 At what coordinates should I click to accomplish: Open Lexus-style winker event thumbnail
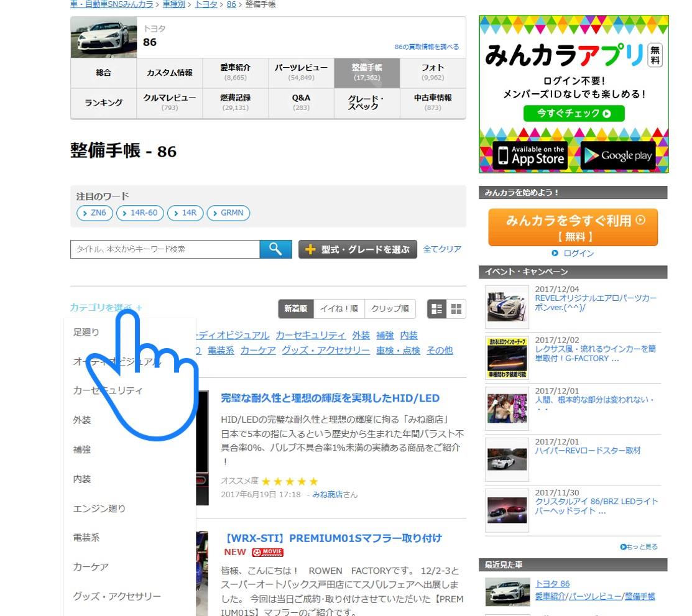tap(507, 357)
